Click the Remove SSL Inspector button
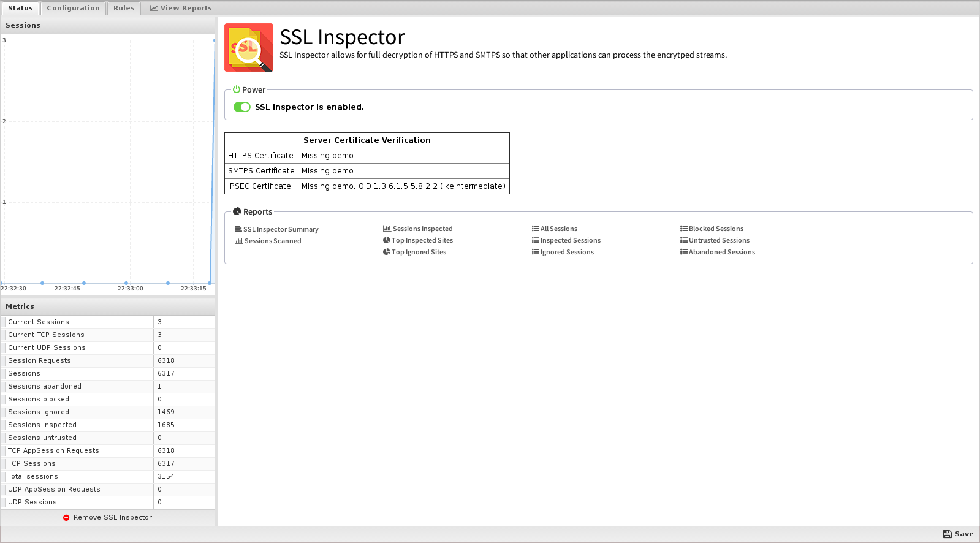980x543 pixels. click(108, 518)
